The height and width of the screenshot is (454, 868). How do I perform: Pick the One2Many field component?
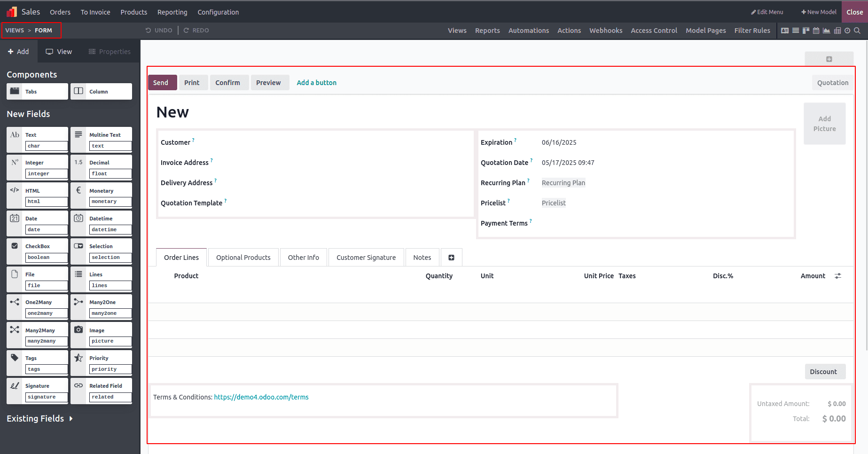[x=37, y=307]
